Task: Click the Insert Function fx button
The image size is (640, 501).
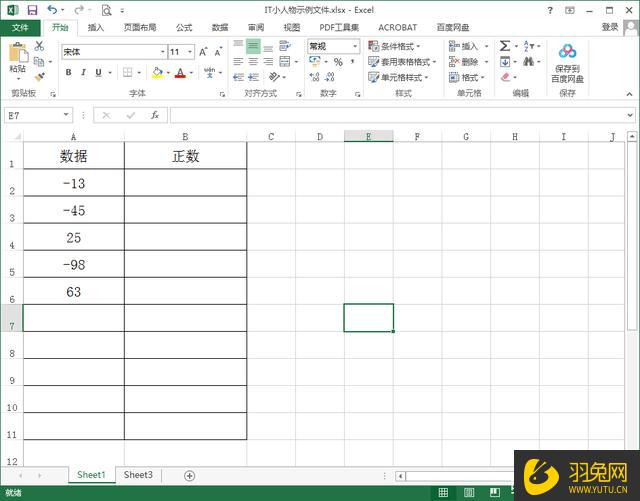Action: (155, 116)
